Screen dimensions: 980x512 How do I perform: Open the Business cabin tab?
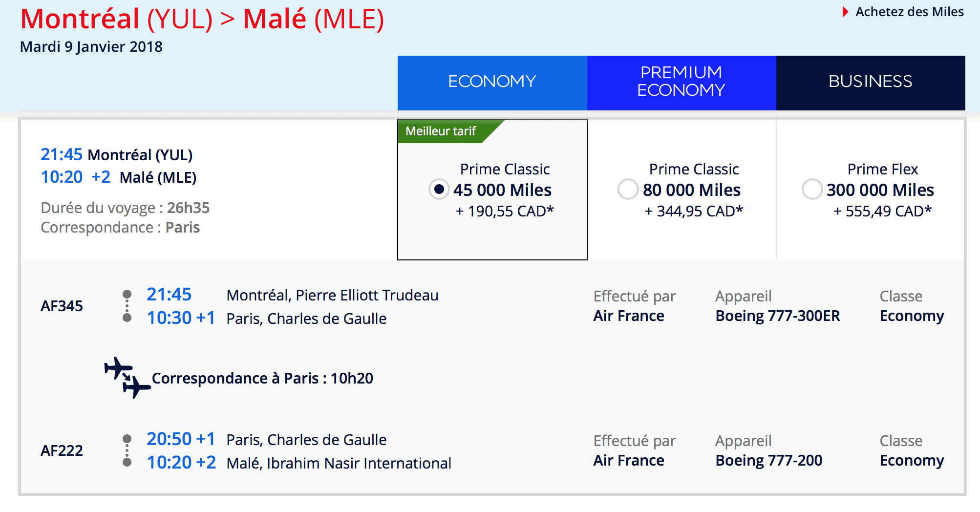(870, 82)
